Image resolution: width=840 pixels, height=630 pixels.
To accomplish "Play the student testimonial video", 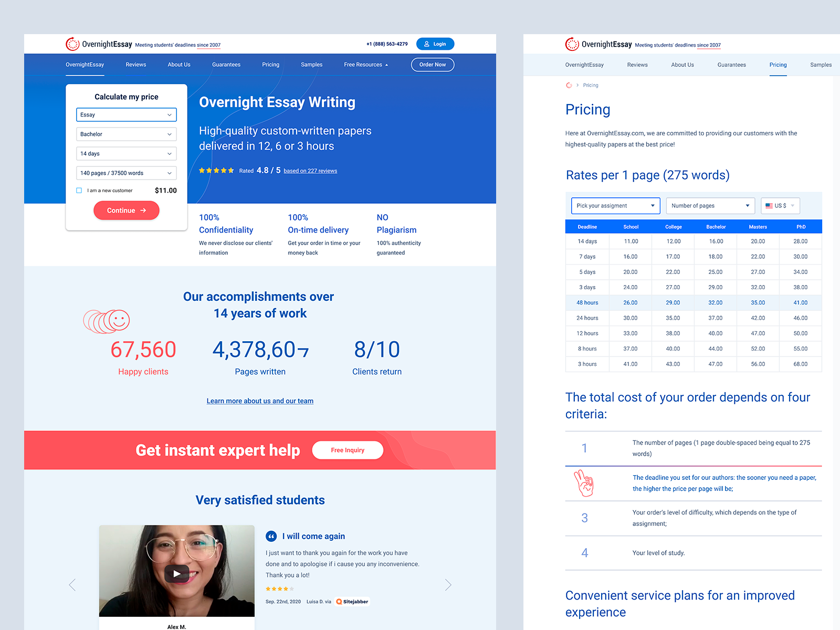I will [177, 573].
